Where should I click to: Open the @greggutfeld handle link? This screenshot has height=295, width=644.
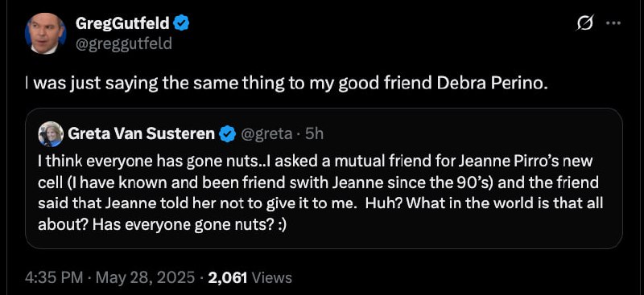(124, 43)
